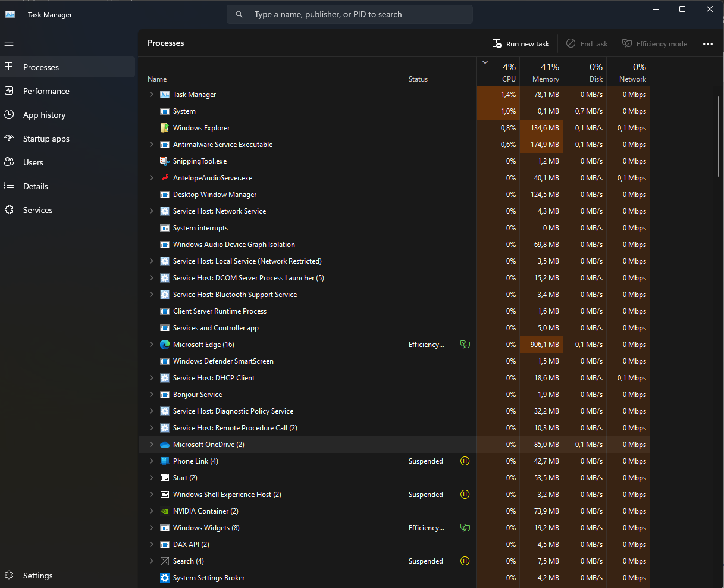Click the Windows Explorer process icon
The height and width of the screenshot is (588, 724).
(165, 128)
